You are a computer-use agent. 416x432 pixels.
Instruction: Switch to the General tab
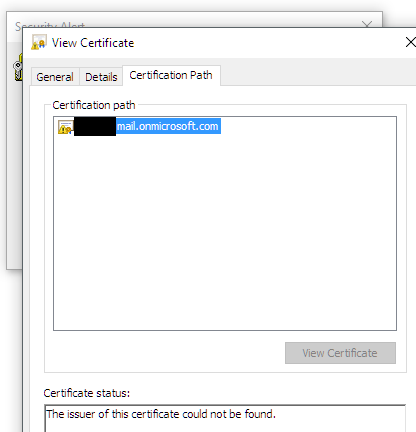55,77
